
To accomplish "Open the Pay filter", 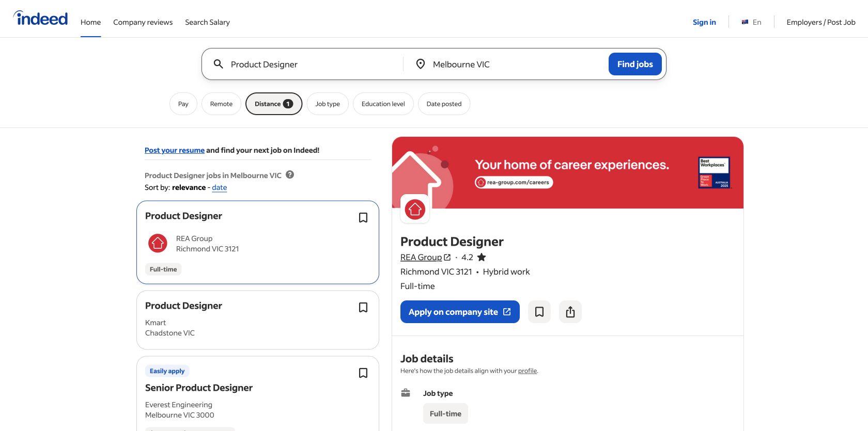I will tap(183, 104).
